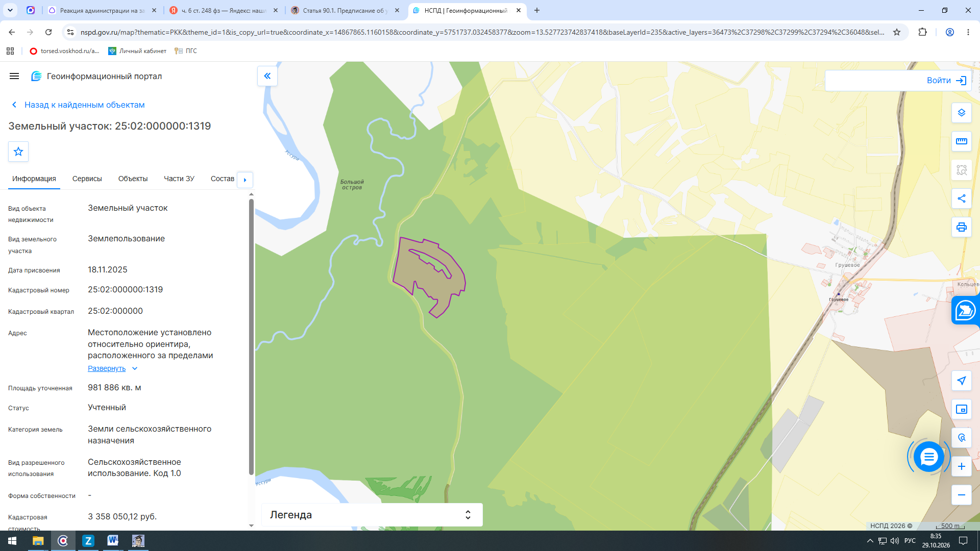Switch to the Объекты tab
980x551 pixels.
click(x=133, y=179)
